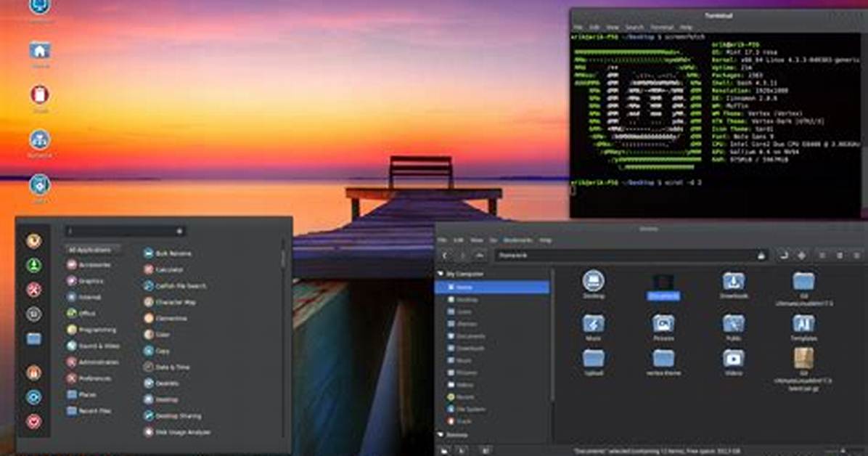The image size is (868, 456).
Task: Open Places in the application menu
Action: tap(82, 394)
